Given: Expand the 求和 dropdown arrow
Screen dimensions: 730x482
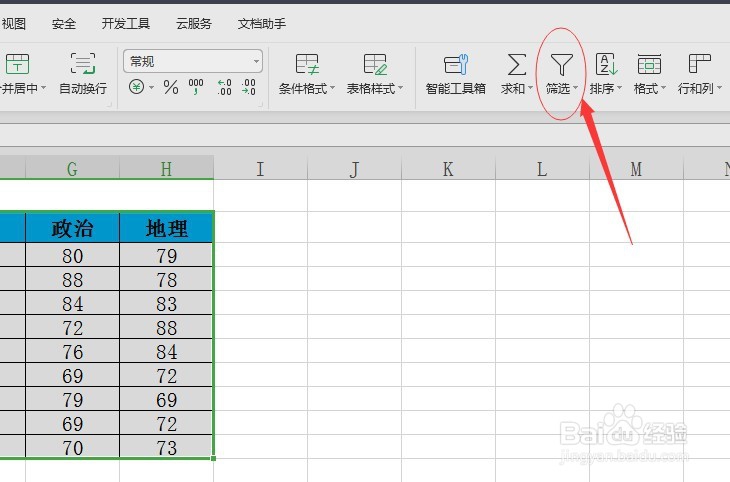Looking at the screenshot, I should click(x=530, y=88).
